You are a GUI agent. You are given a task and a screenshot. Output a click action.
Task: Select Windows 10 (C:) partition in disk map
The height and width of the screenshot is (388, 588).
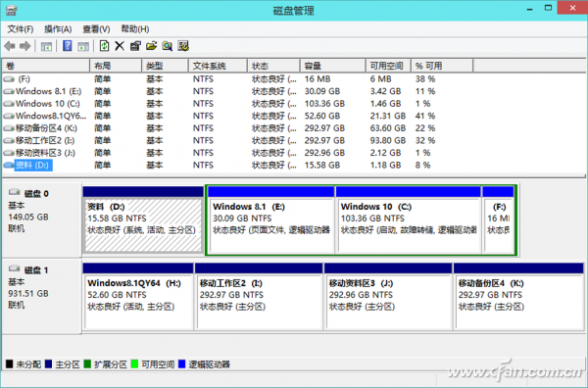(x=409, y=220)
